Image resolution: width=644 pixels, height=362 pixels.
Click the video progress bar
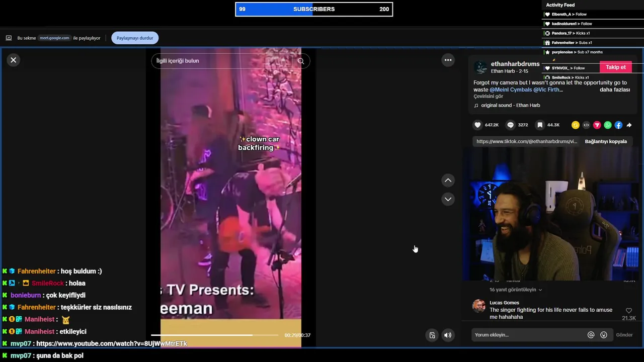point(215,335)
